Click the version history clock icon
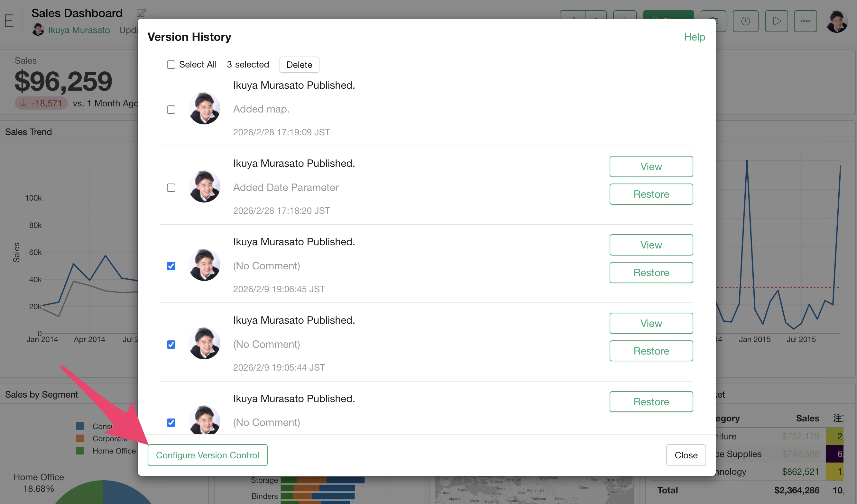857x504 pixels. (x=745, y=21)
